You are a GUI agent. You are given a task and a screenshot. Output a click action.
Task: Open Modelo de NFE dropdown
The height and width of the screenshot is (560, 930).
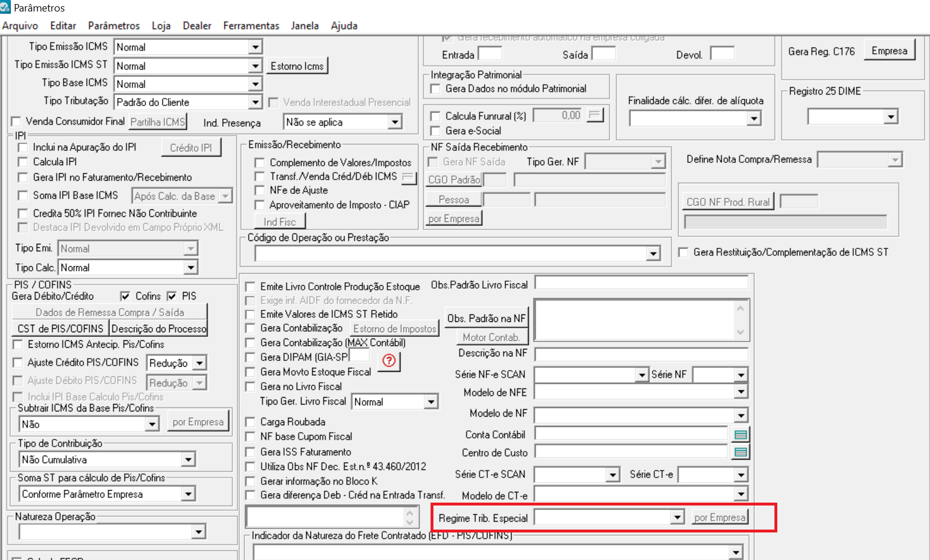click(741, 392)
